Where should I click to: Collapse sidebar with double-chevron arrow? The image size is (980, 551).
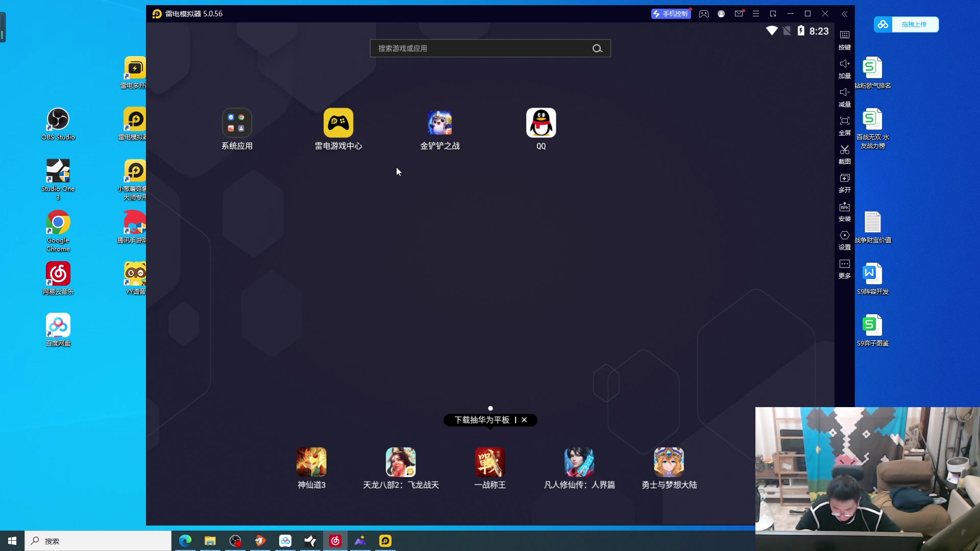(845, 14)
